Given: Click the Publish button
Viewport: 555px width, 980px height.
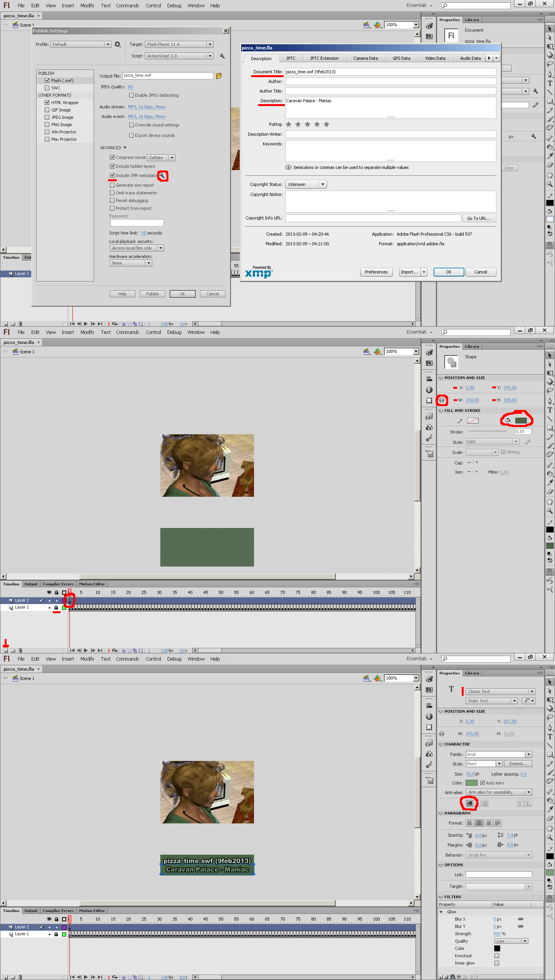Looking at the screenshot, I should click(x=153, y=294).
